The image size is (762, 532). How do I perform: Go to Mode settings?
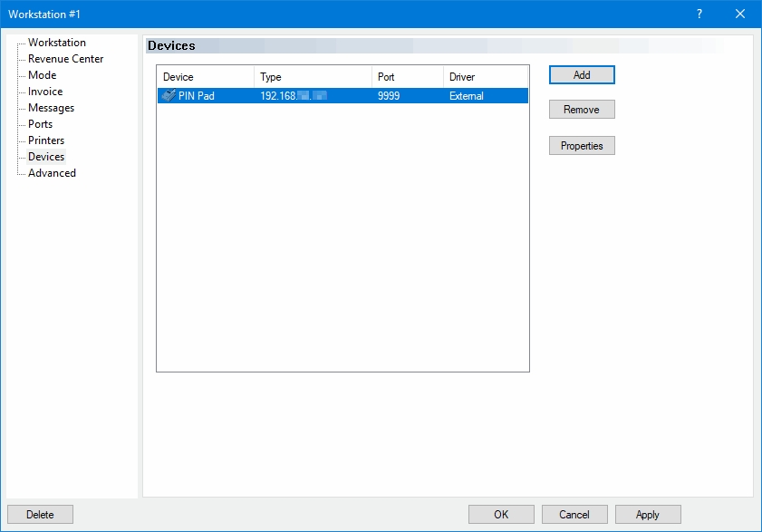42,75
